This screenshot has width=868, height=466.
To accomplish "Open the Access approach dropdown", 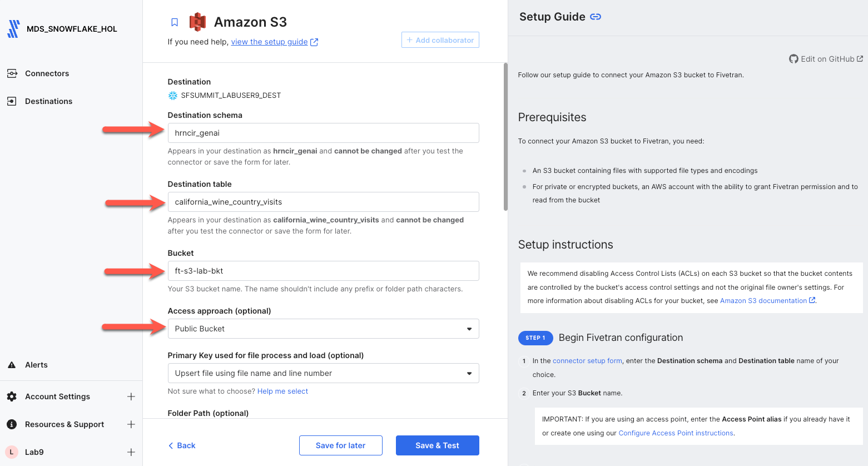I will 323,329.
